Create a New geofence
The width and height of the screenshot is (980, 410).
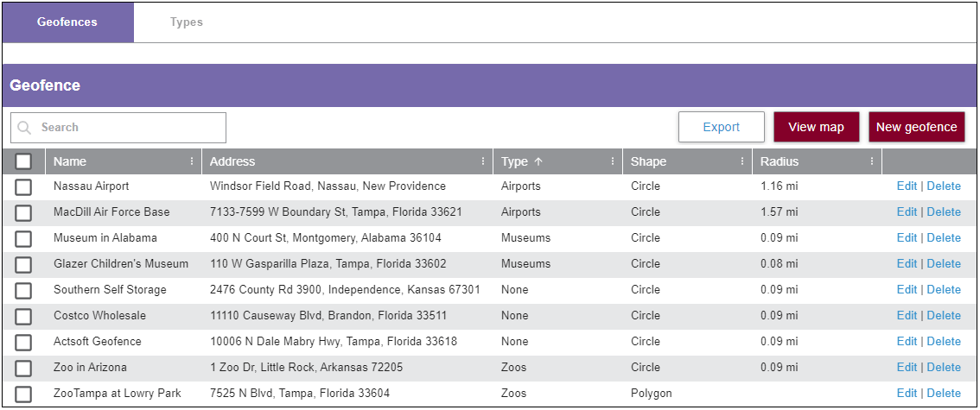[916, 127]
